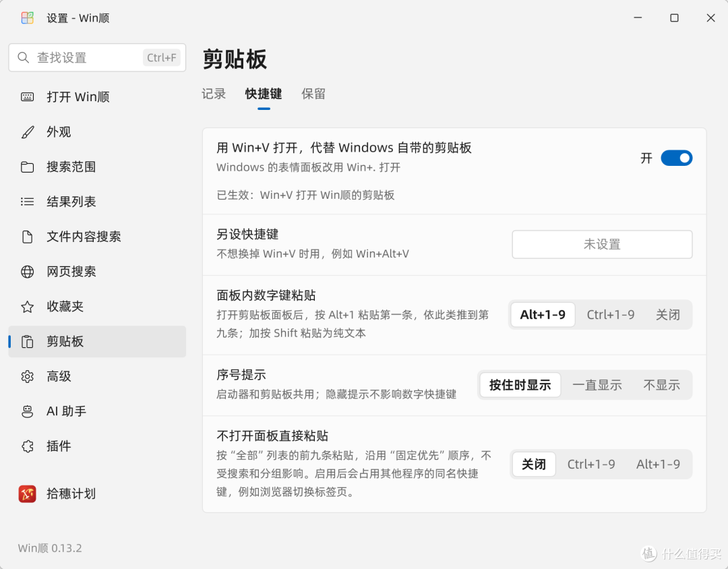
Task: Open the 搜索范围 settings page
Action: tap(97, 167)
